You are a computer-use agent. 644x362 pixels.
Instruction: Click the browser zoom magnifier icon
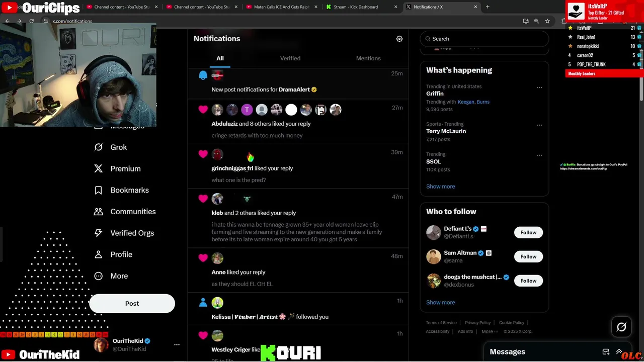(x=536, y=21)
